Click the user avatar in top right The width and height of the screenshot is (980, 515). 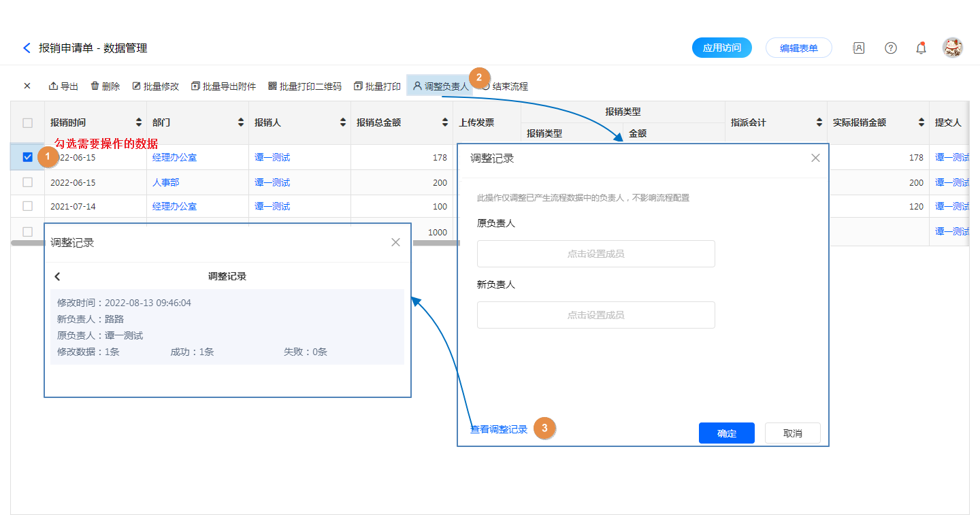[x=952, y=48]
